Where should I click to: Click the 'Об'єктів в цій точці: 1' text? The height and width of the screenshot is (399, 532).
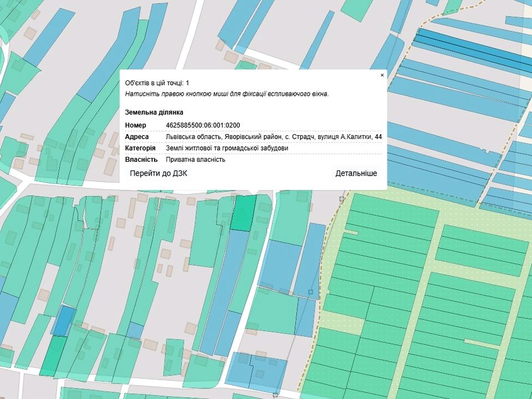(x=157, y=83)
